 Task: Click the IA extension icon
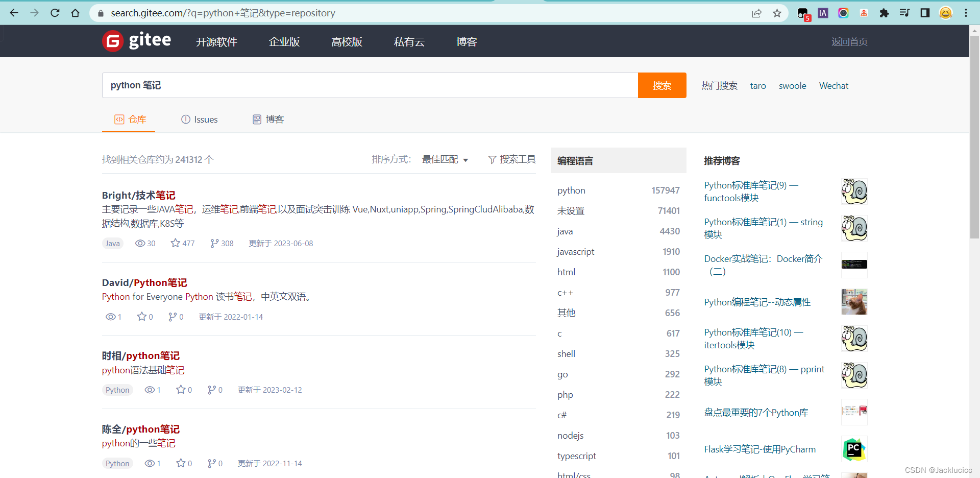(x=823, y=13)
